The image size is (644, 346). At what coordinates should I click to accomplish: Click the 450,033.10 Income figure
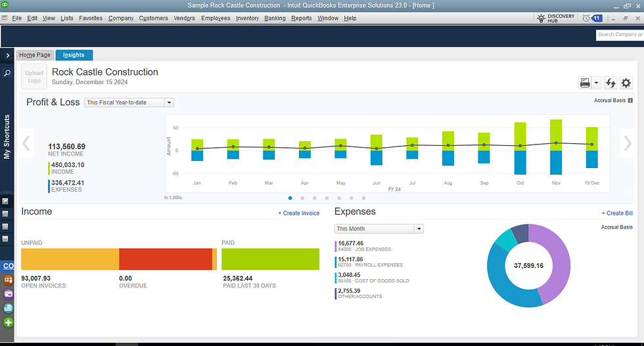click(x=68, y=165)
